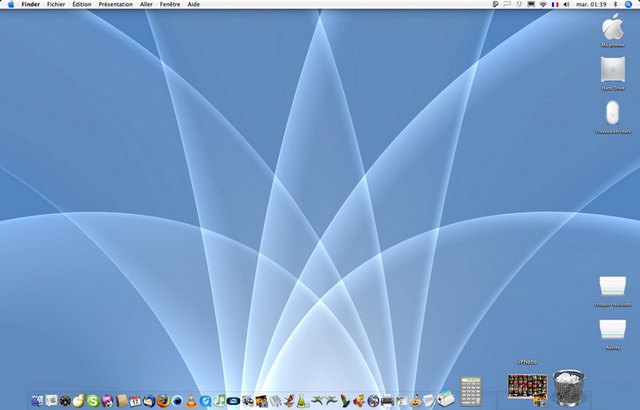Open the purple round Dock icon after Skype
The image size is (640, 410).
(107, 401)
